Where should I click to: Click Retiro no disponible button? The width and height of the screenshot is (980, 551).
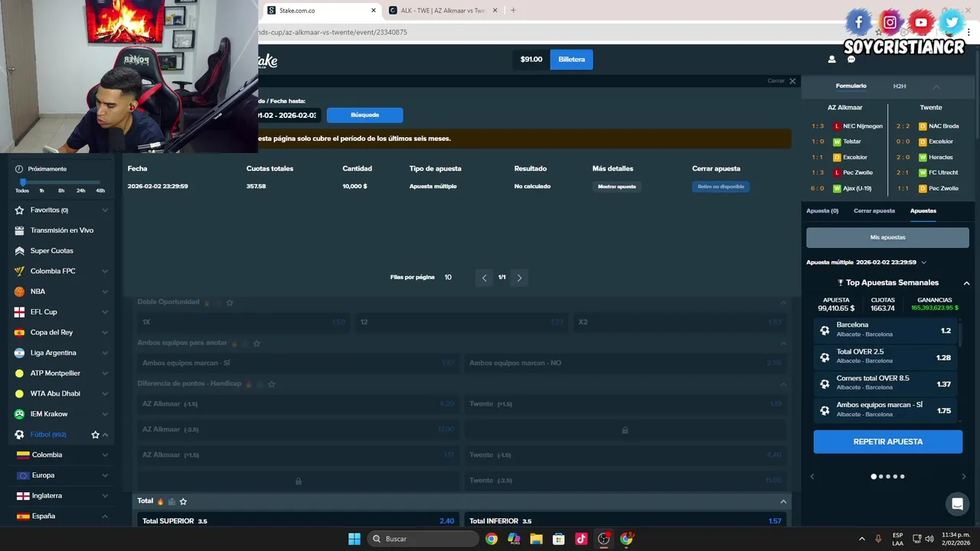(720, 187)
